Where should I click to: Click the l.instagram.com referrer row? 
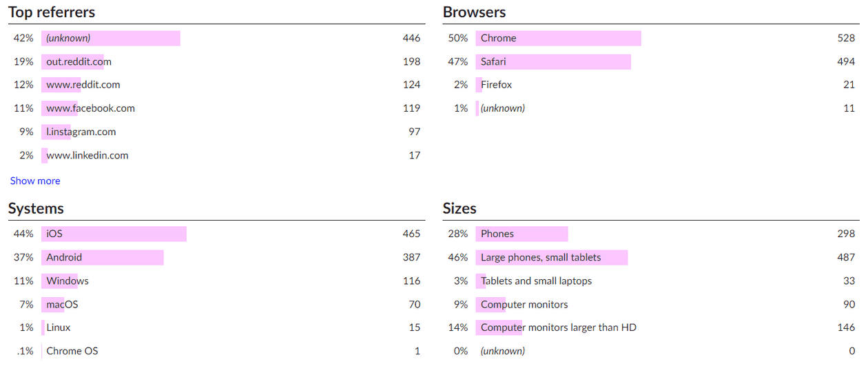point(81,132)
